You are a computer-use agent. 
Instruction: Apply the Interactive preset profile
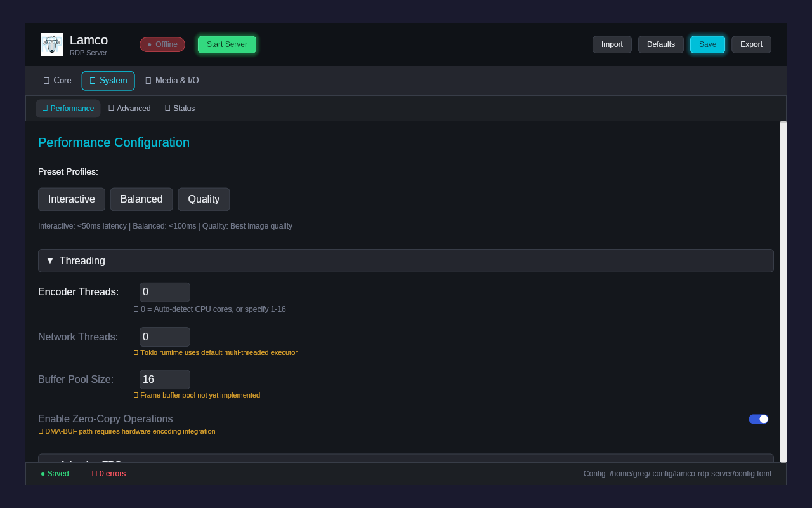point(72,199)
